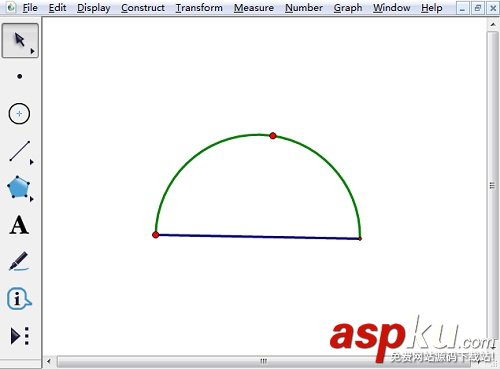Image resolution: width=500 pixels, height=369 pixels.
Task: Click the small point at right segment end
Action: pos(360,239)
